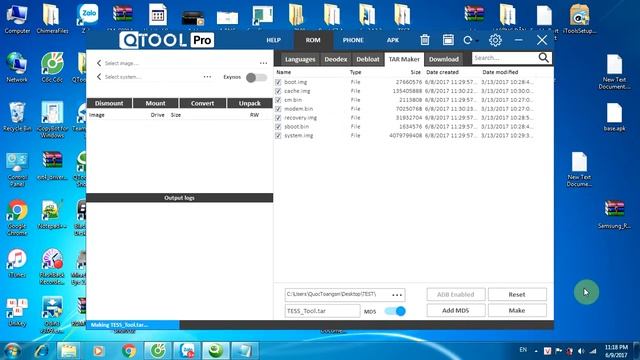Select the TAR Maker tab

404,59
